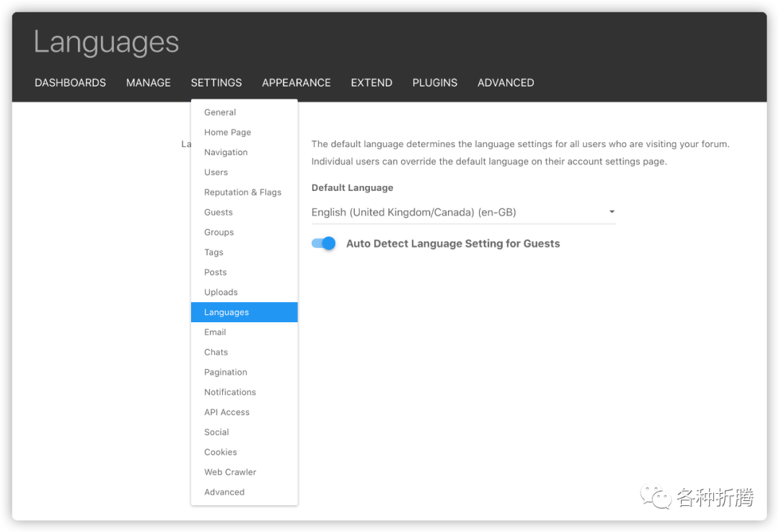Open Pagination settings
Image resolution: width=779 pixels, height=532 pixels.
pyautogui.click(x=245, y=372)
